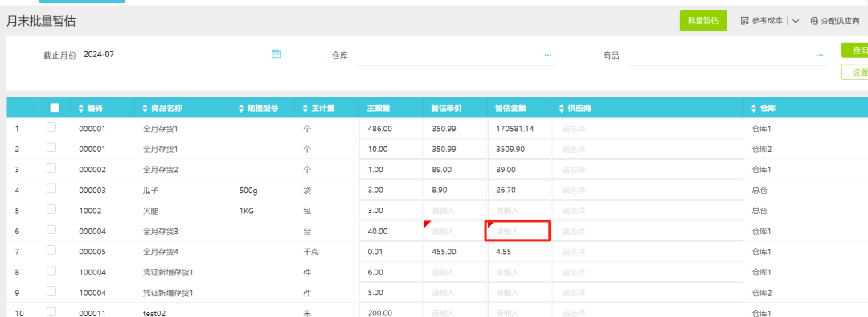868x317 pixels.
Task: Open 供应商 请选择 dropdown for 瓜子 row
Action: click(648, 190)
